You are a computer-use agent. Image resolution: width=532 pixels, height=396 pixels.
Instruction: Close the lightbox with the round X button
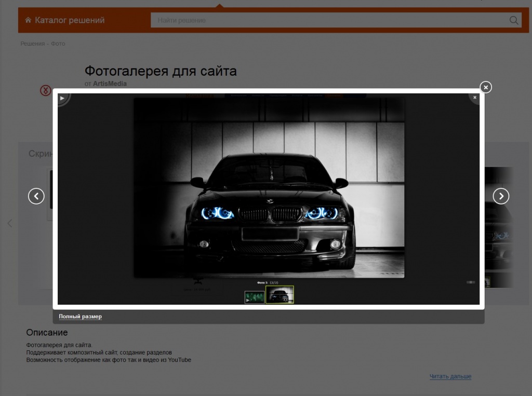click(486, 88)
